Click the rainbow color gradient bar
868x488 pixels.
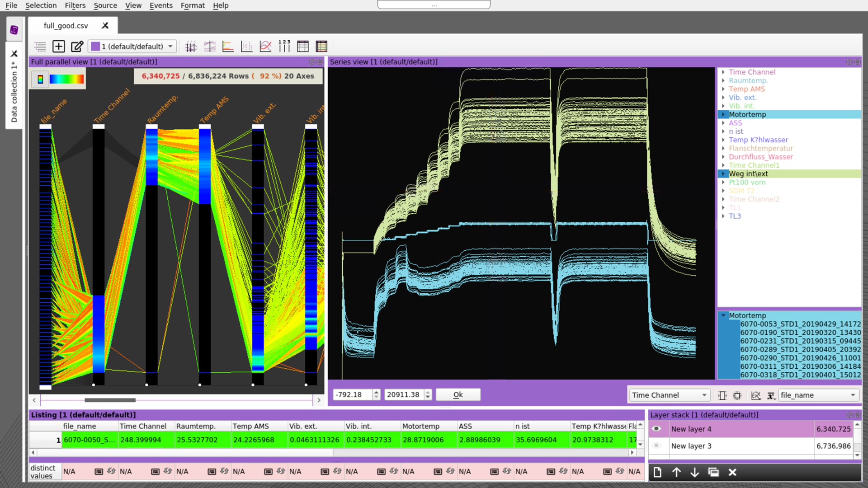(66, 80)
